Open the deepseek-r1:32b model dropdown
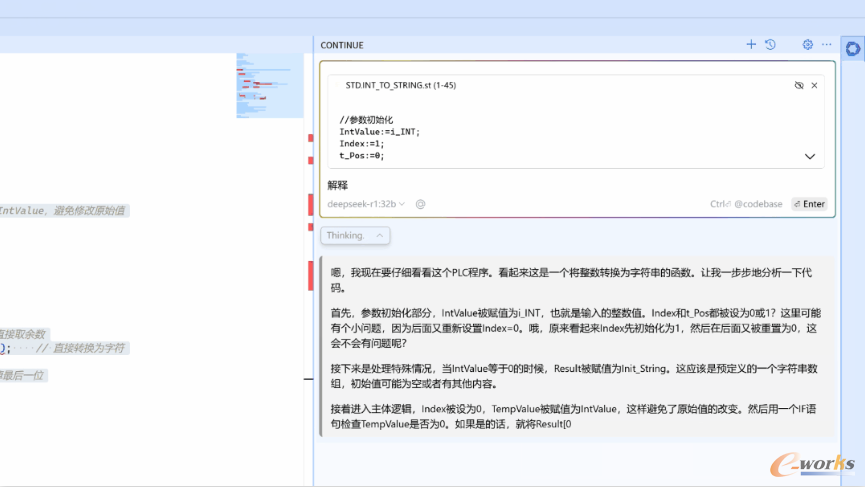 coord(366,204)
